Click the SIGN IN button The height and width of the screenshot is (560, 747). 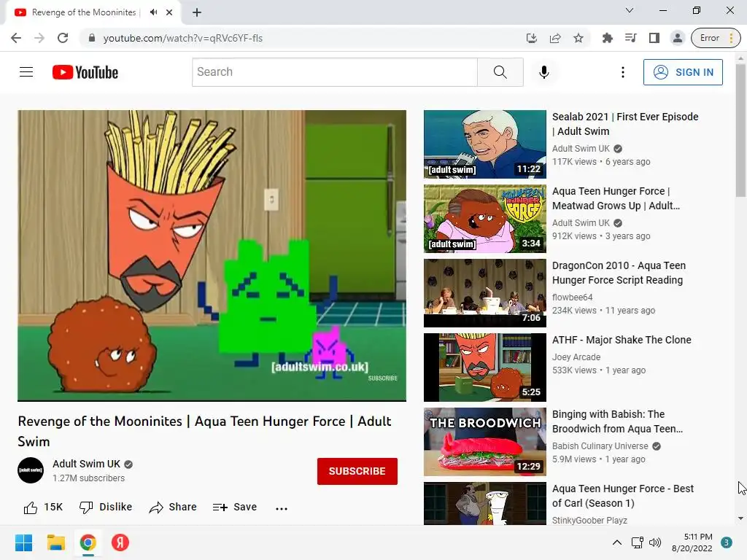click(683, 72)
